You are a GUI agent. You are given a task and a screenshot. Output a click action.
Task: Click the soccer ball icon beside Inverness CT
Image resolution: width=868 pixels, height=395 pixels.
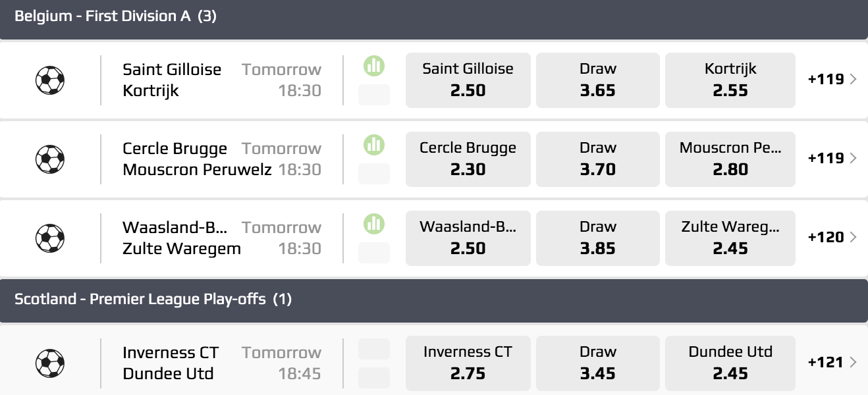point(50,363)
